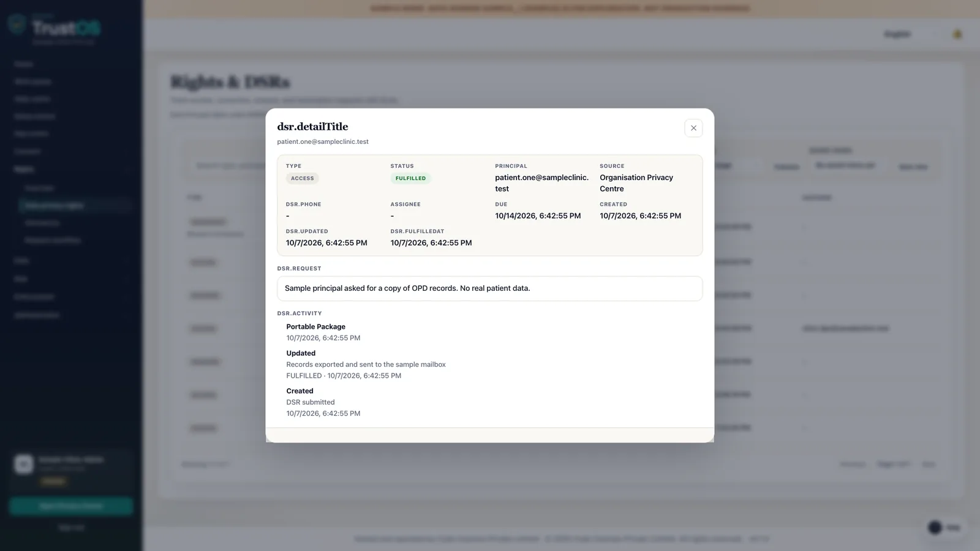Select the Due date 10/14/2026 value
The height and width of the screenshot is (551, 980).
[538, 216]
